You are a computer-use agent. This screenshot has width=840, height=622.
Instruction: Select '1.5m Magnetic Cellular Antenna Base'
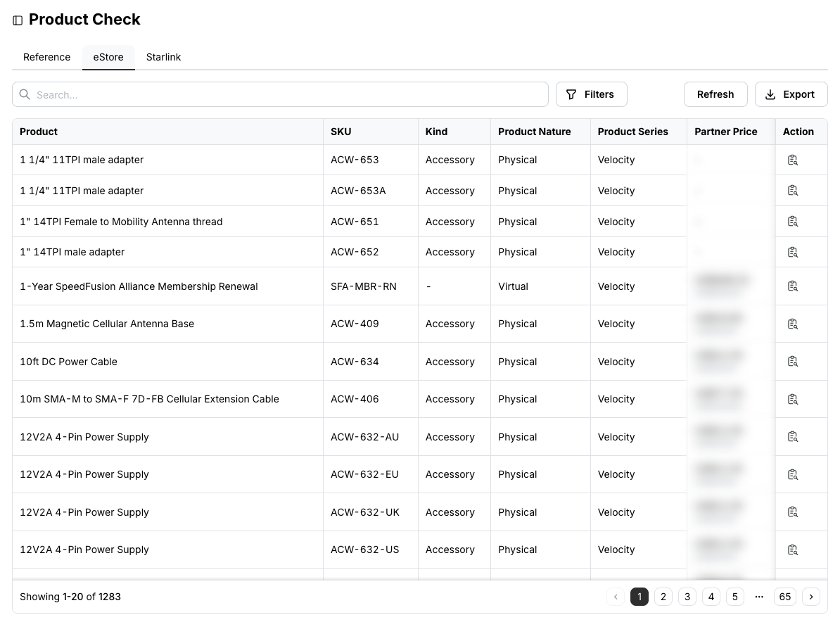(x=107, y=324)
